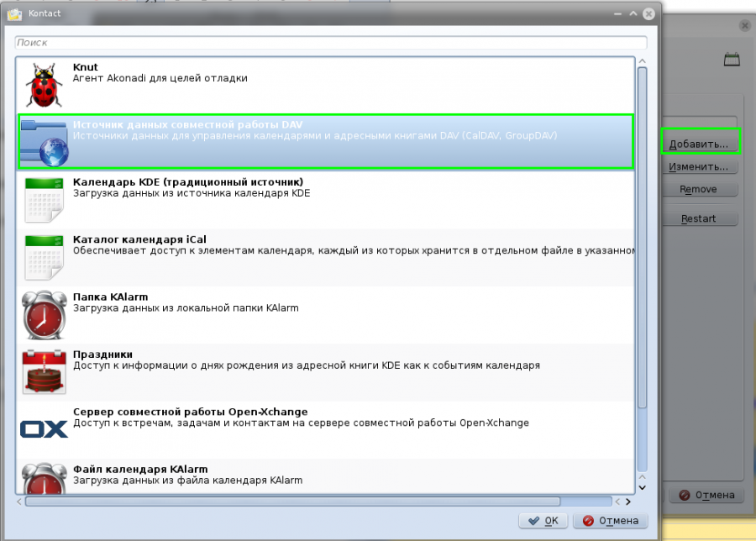Select the Knut resource title
This screenshot has width=756, height=541.
tap(86, 67)
